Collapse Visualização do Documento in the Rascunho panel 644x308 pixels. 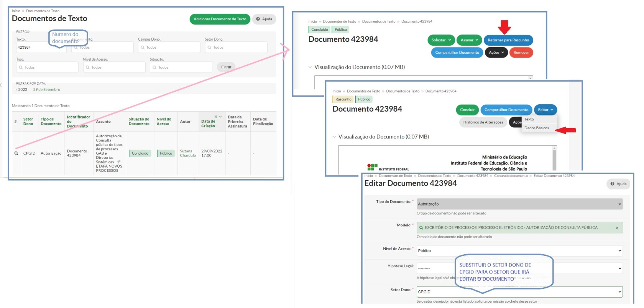click(x=334, y=137)
